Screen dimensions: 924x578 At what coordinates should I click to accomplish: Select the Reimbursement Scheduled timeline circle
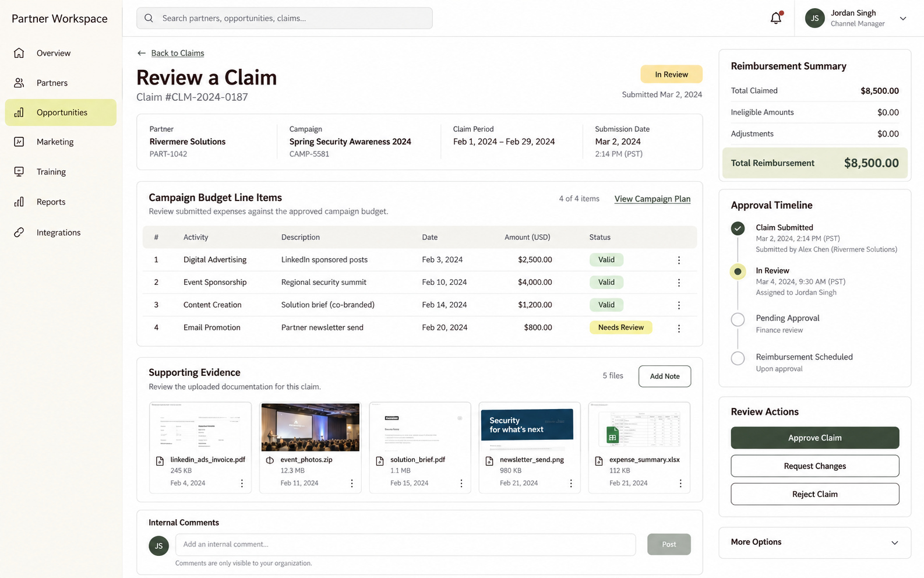tap(738, 358)
